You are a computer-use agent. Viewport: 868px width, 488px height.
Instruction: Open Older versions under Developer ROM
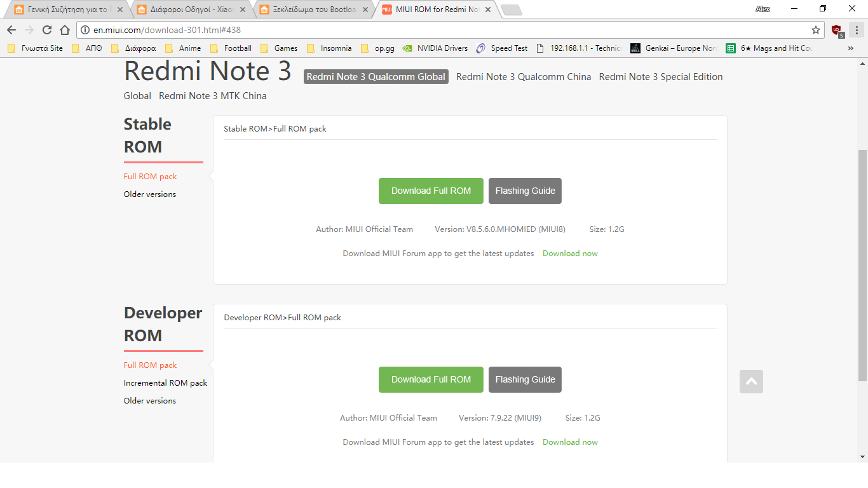[150, 401]
